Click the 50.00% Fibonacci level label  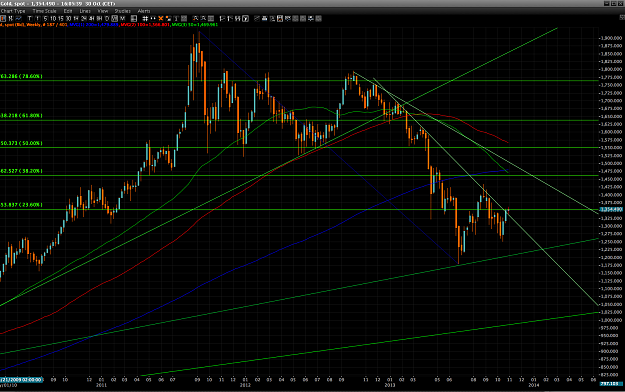[x=21, y=143]
